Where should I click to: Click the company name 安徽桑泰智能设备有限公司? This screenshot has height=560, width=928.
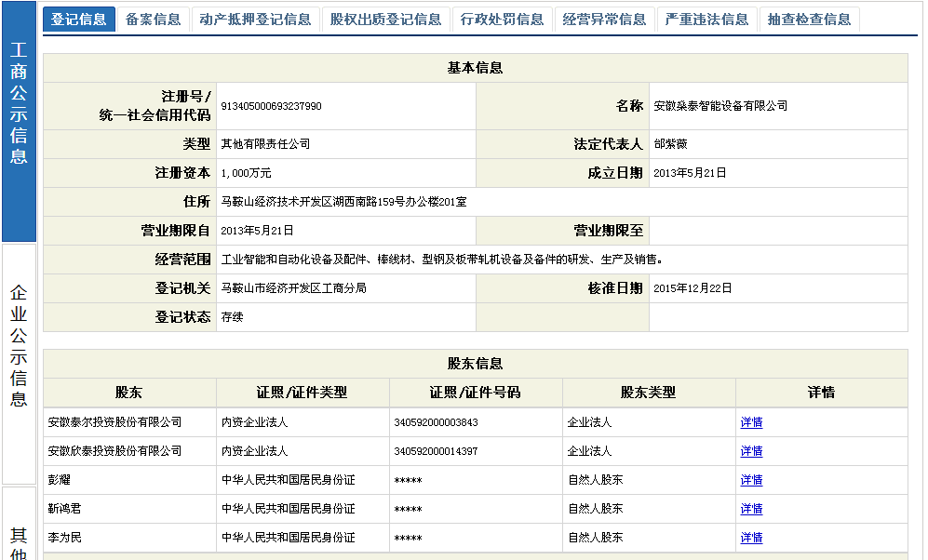[x=720, y=106]
